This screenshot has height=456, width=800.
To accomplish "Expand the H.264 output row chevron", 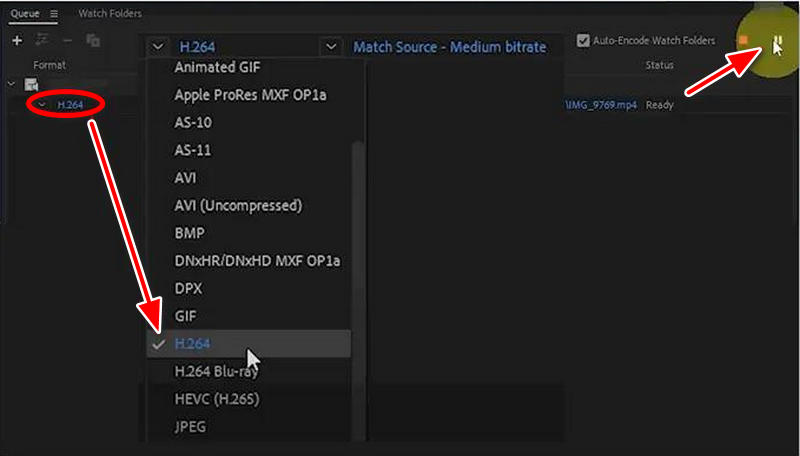I will [42, 104].
